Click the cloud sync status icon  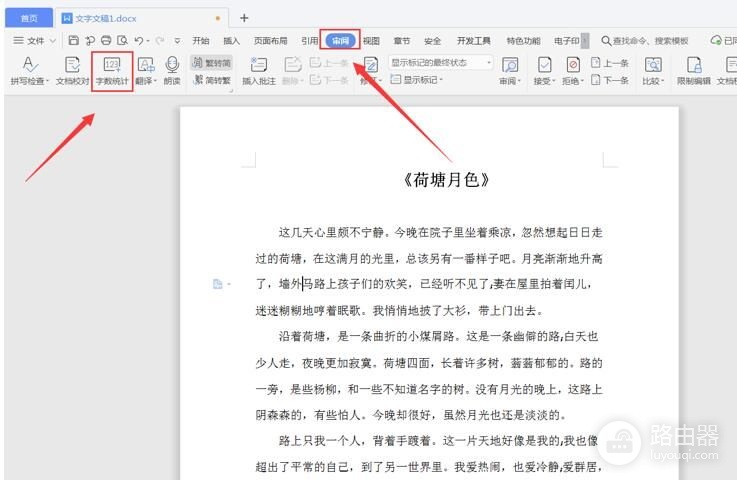click(x=715, y=40)
